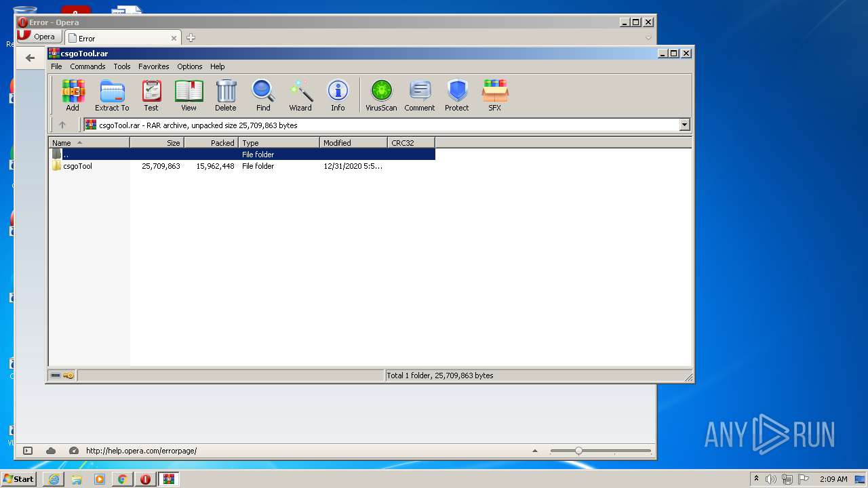Image resolution: width=868 pixels, height=488 pixels.
Task: Click the Action Center flag icon
Action: pyautogui.click(x=804, y=479)
